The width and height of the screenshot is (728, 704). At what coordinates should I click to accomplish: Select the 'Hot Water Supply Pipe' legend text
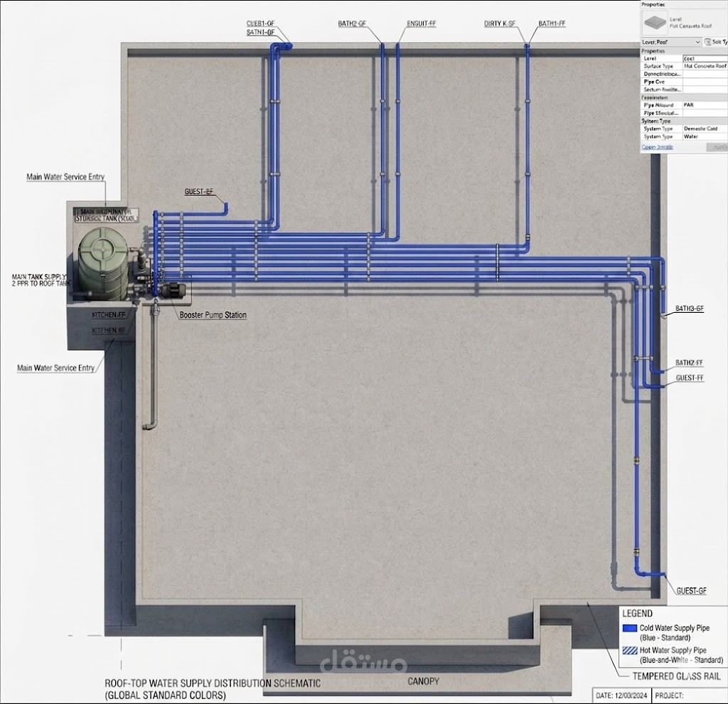pyautogui.click(x=673, y=651)
